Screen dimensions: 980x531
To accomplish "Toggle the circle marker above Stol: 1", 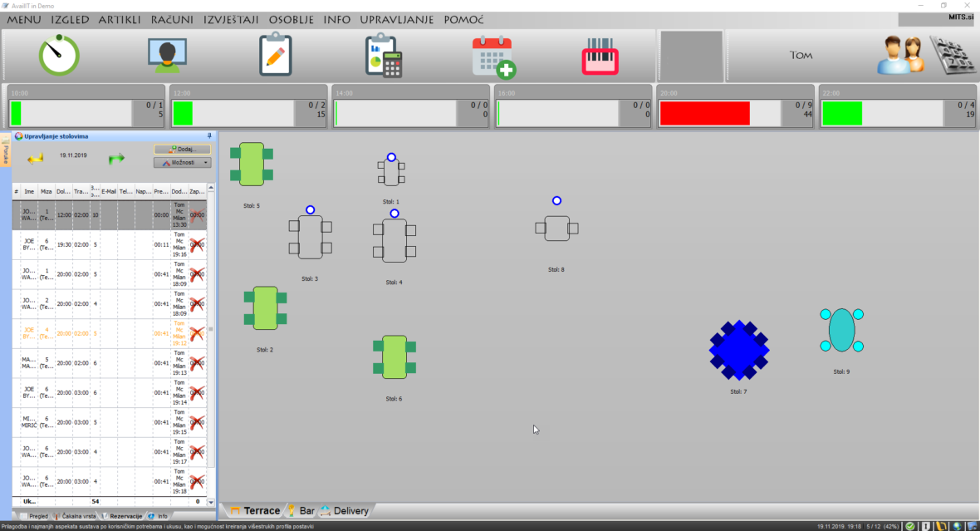I will [391, 157].
